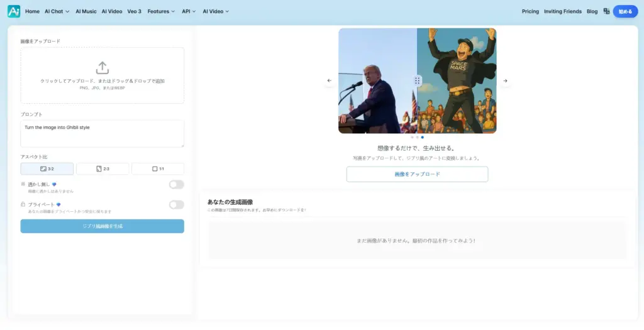
Task: Click the Ghibli style cartoon image
Action: click(x=457, y=81)
